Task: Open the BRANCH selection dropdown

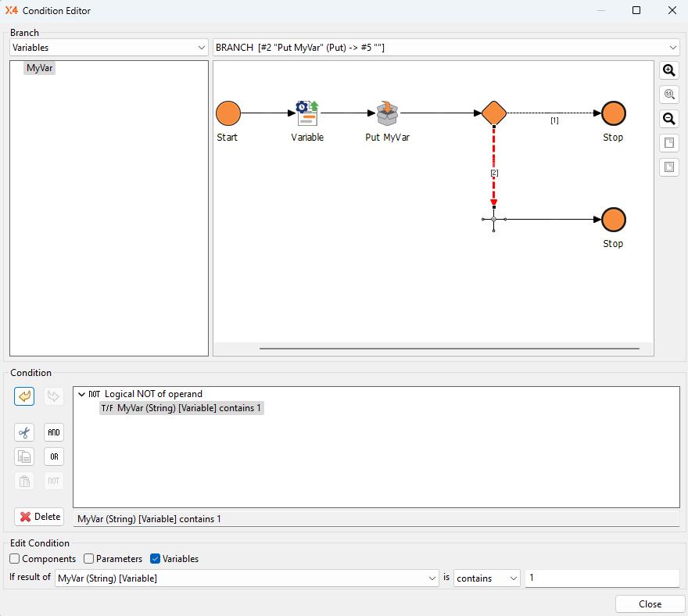Action: [446, 48]
